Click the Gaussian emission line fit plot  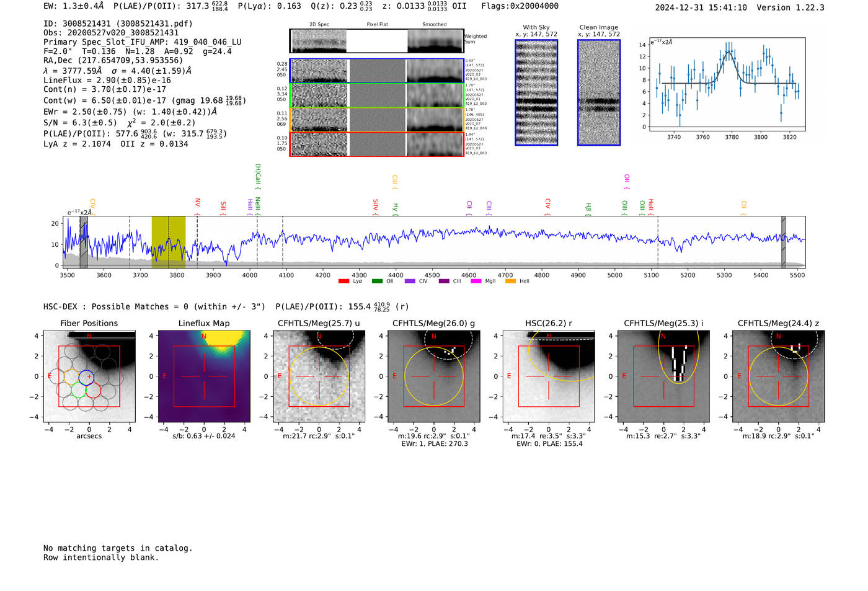tap(727, 84)
